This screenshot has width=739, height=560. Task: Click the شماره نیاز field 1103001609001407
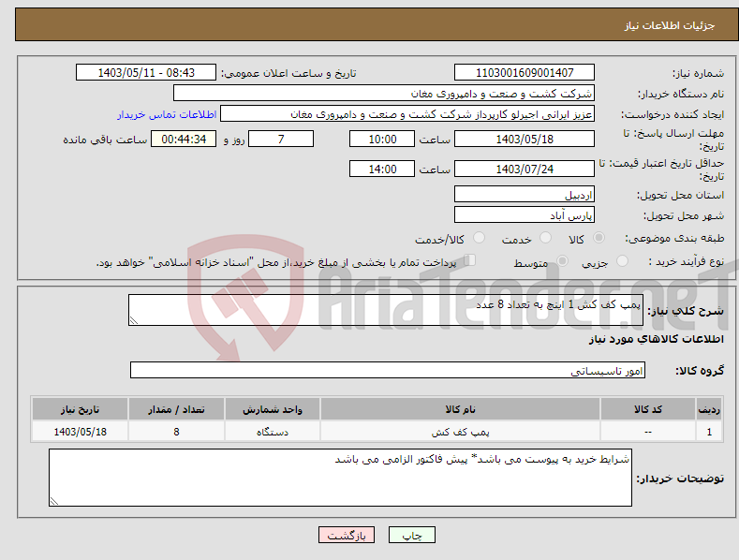coord(525,73)
